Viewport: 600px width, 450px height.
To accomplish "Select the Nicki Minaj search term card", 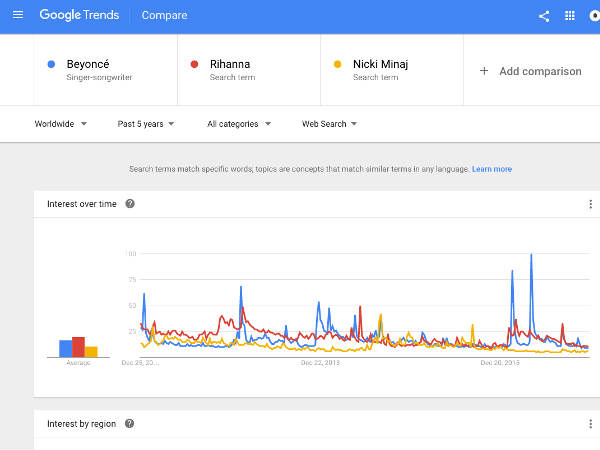I will tap(392, 70).
